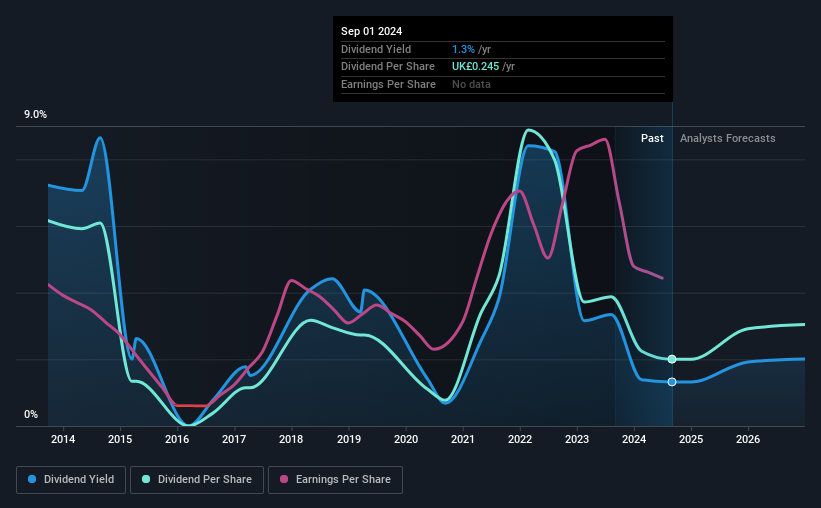Viewport: 821px width, 508px height.
Task: Click the red flat segment near 2016
Action: coord(192,405)
